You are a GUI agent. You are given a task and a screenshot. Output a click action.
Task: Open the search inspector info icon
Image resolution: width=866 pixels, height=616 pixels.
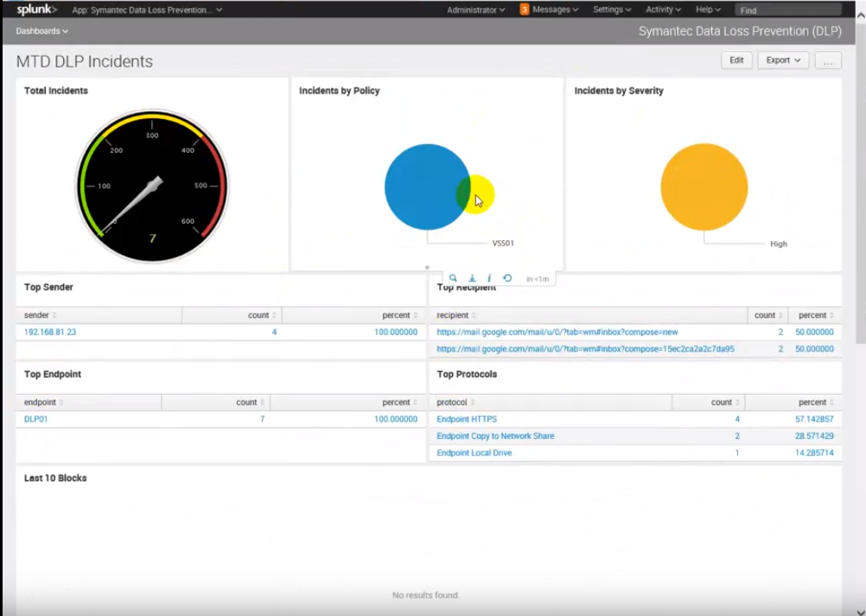(x=489, y=277)
